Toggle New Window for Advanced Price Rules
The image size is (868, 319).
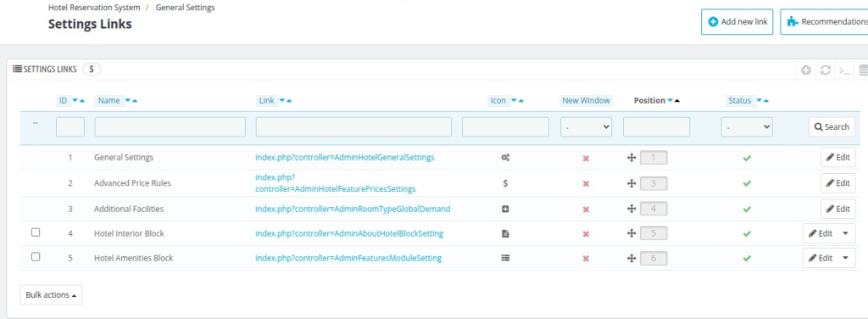(586, 184)
